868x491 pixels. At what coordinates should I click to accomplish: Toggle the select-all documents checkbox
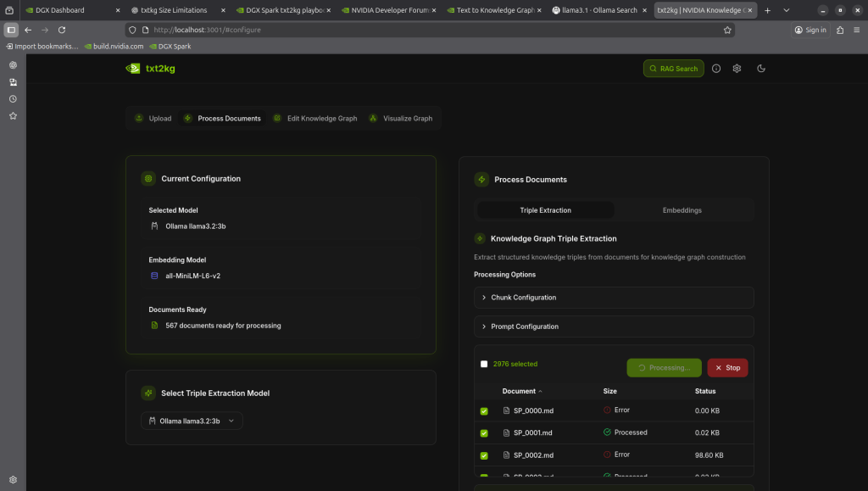click(x=484, y=364)
